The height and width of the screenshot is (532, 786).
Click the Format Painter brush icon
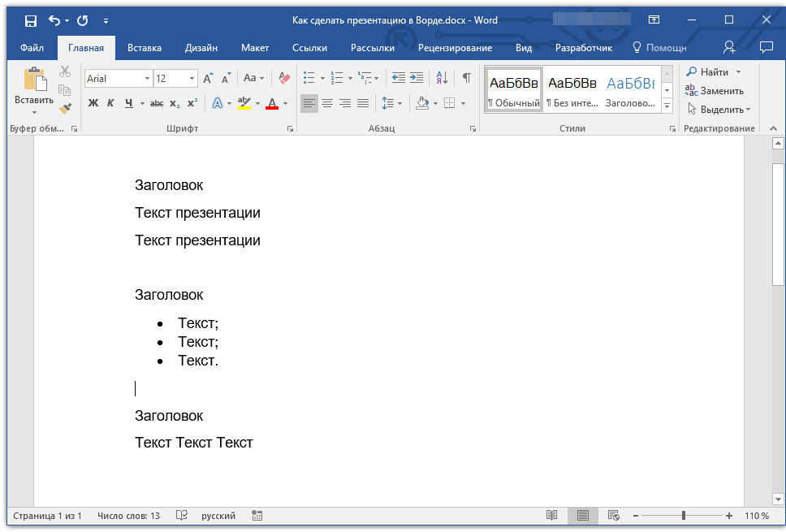pos(65,108)
